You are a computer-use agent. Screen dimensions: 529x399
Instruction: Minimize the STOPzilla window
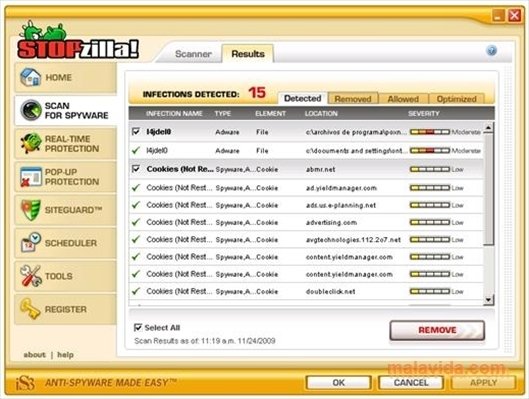[x=498, y=15]
